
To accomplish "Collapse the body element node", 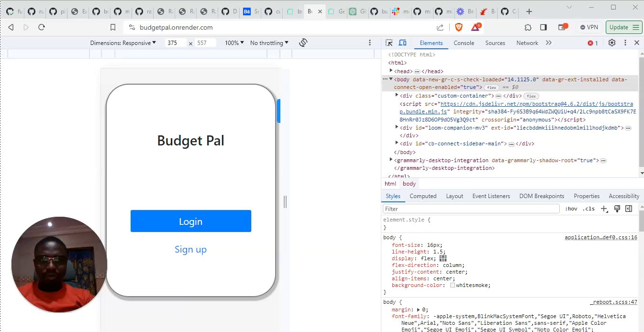I will coord(391,79).
